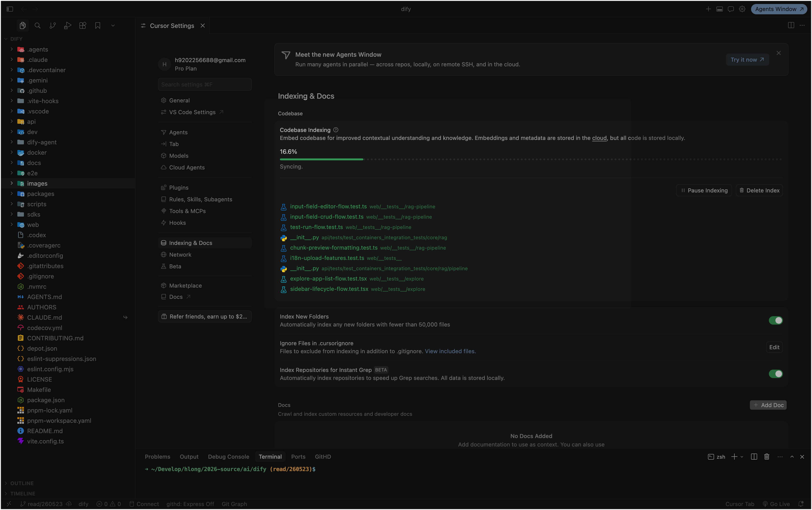The width and height of the screenshot is (812, 510).
Task: Click the notifications bell in status bar
Action: click(x=801, y=504)
